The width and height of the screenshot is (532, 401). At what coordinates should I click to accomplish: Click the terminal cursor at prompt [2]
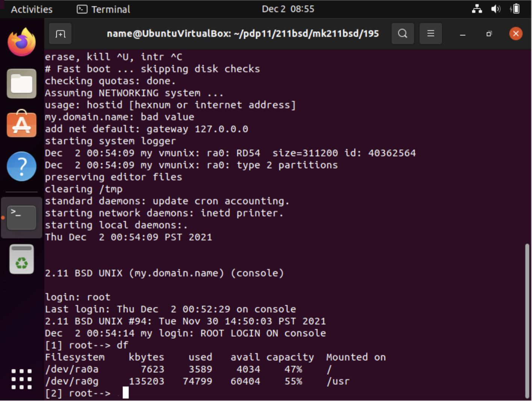[125, 393]
